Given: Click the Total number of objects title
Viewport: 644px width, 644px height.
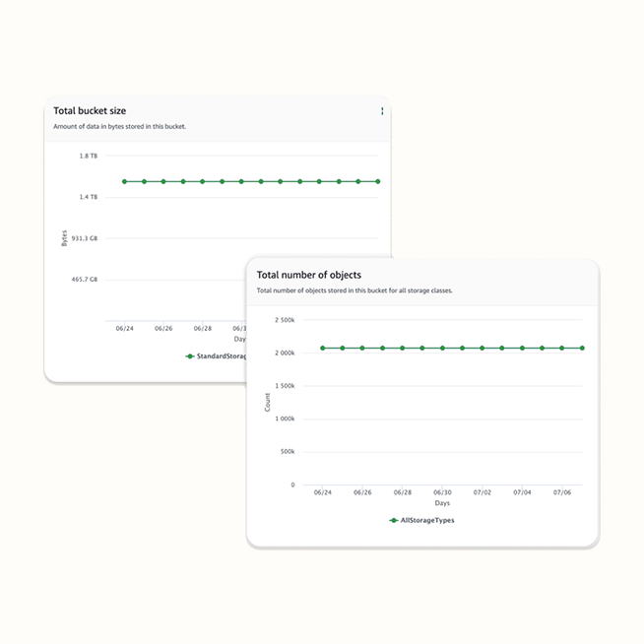Looking at the screenshot, I should point(308,276).
